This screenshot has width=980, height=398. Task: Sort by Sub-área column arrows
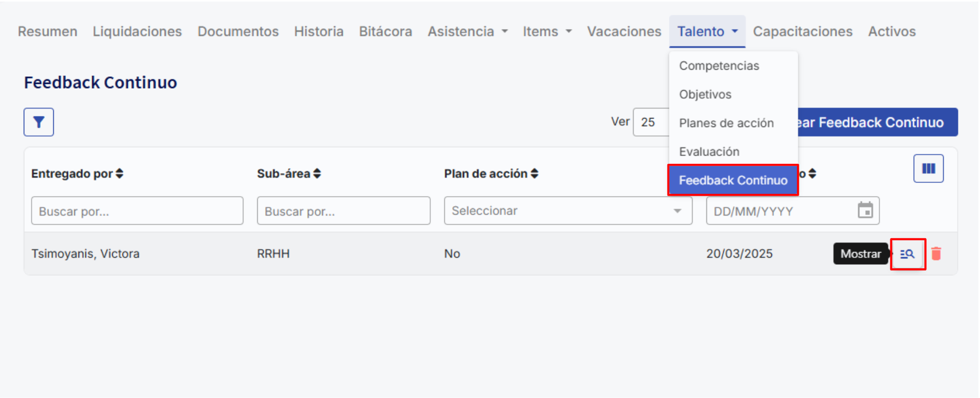point(317,173)
